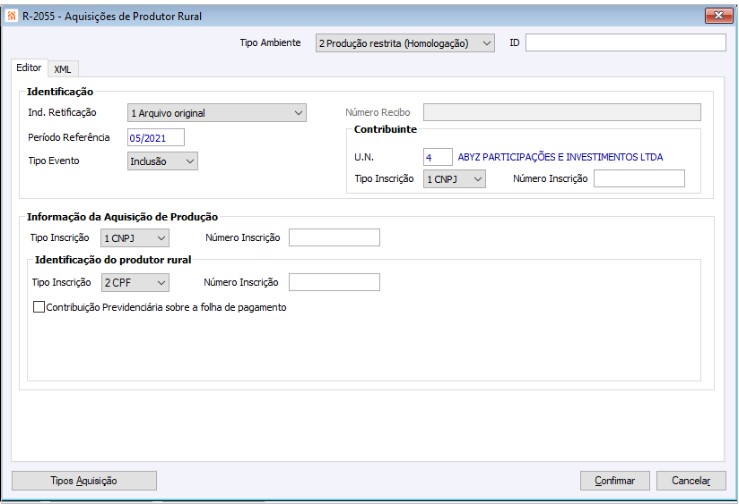Open Tipo Inscrição dropdown under Aquisição de Produção
739x504 pixels.
[135, 238]
